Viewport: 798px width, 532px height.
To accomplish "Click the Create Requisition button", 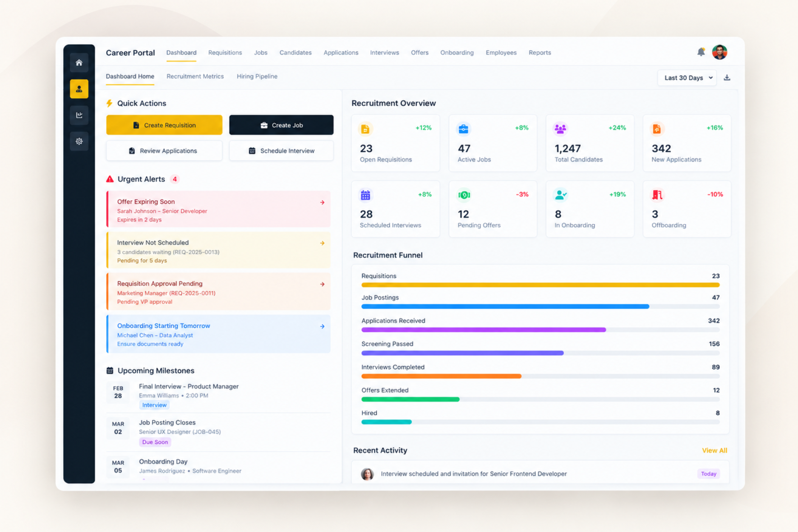I will pos(164,125).
